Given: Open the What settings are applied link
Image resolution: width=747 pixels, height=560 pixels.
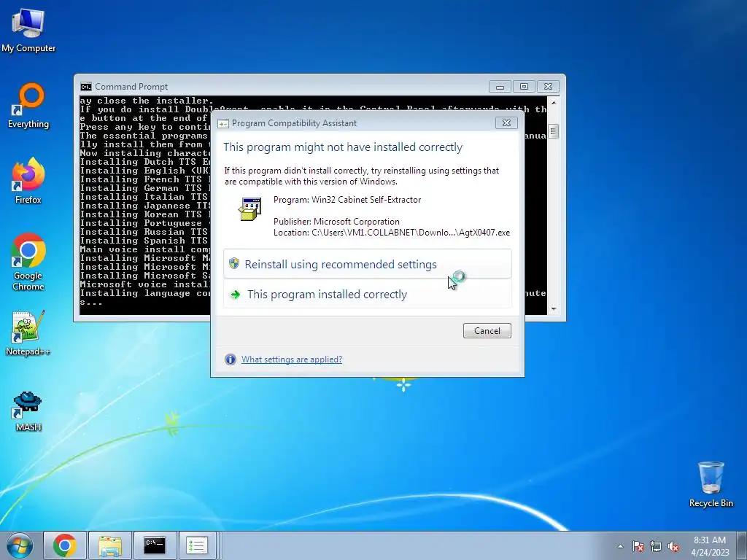Looking at the screenshot, I should click(x=292, y=359).
